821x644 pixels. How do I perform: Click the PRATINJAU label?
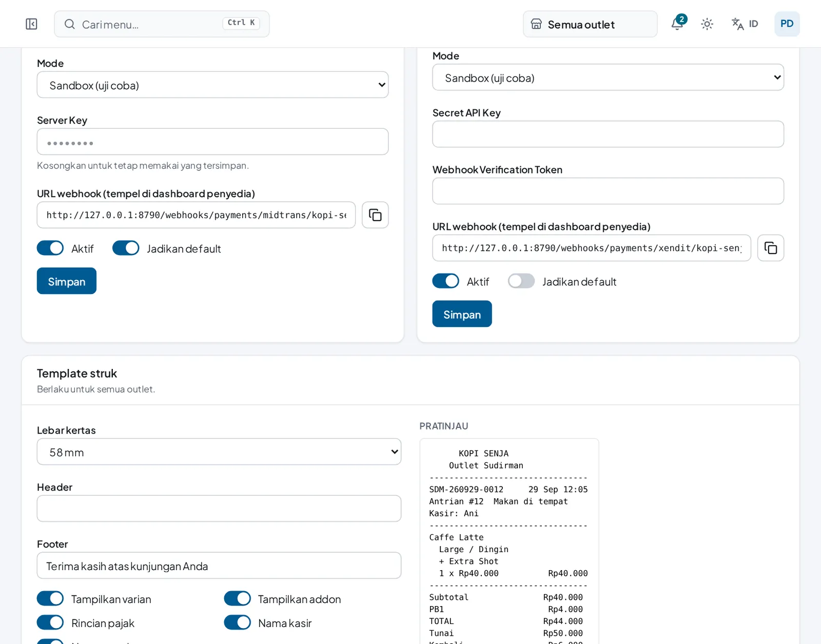point(444,426)
